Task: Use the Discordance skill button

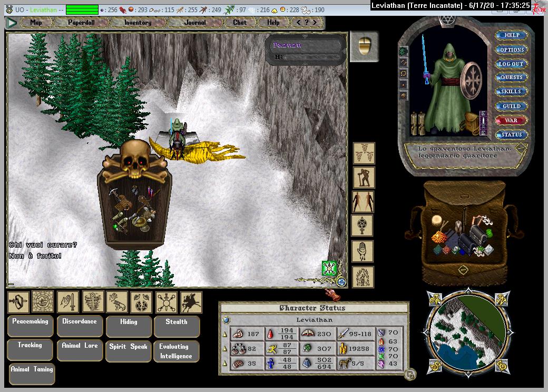Action: tap(80, 326)
